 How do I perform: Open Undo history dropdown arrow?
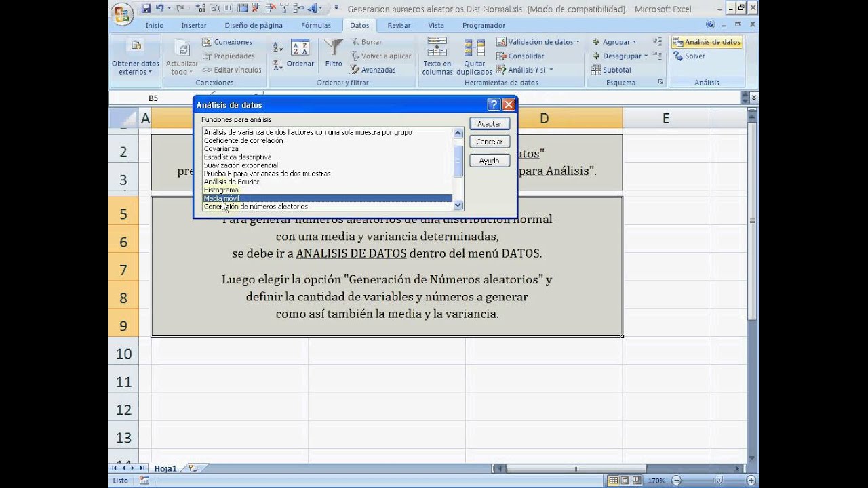click(167, 9)
